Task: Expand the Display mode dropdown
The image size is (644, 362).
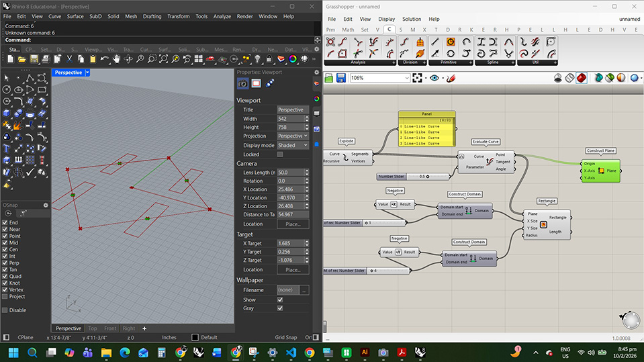Action: point(293,145)
